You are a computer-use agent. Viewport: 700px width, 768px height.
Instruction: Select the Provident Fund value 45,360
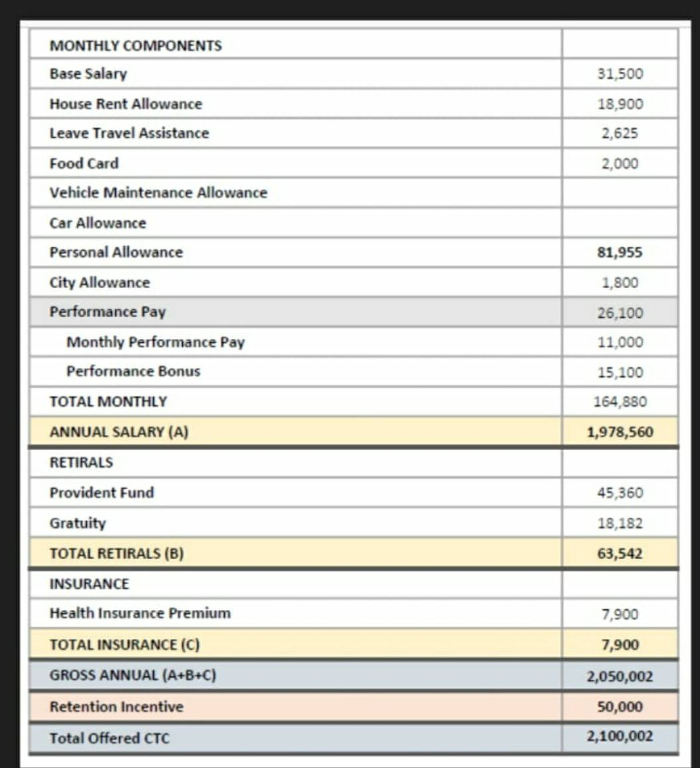(620, 493)
